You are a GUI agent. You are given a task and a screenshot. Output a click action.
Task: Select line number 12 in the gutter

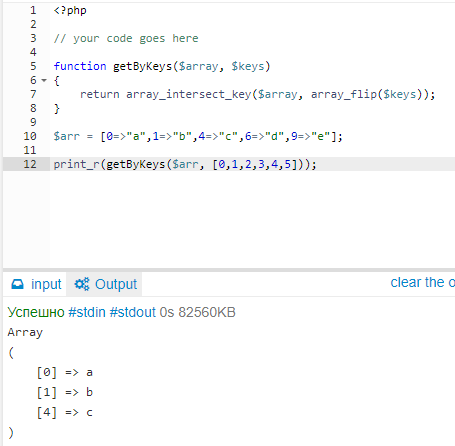click(30, 164)
